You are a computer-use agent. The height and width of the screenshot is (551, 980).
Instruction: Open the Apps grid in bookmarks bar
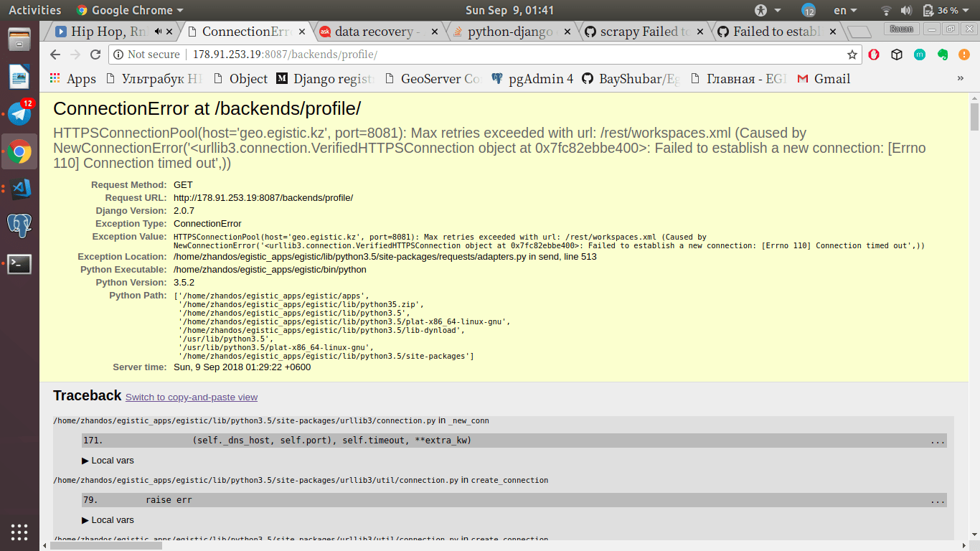tap(72, 79)
